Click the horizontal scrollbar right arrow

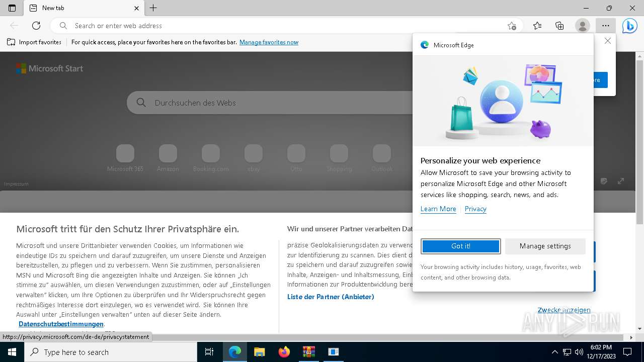(631, 337)
